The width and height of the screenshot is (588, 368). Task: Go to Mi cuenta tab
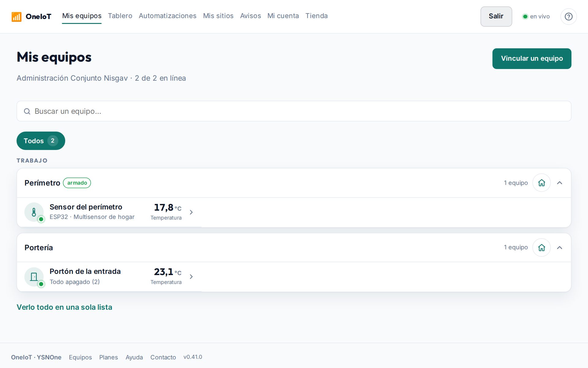(x=283, y=16)
